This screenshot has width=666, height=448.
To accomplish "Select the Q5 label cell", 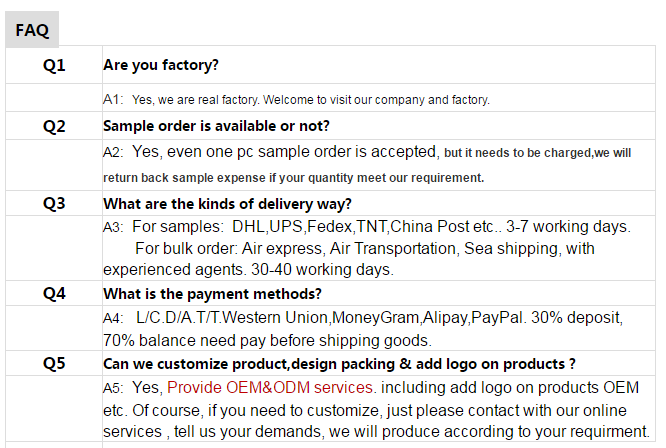I will point(54,363).
